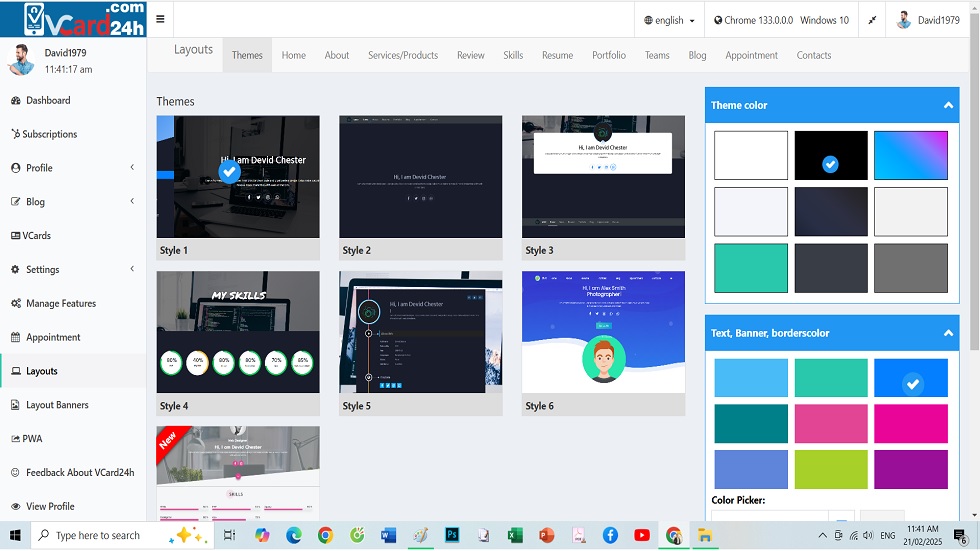This screenshot has width=980, height=551.
Task: Open David1979 user menu in header
Action: 930,20
